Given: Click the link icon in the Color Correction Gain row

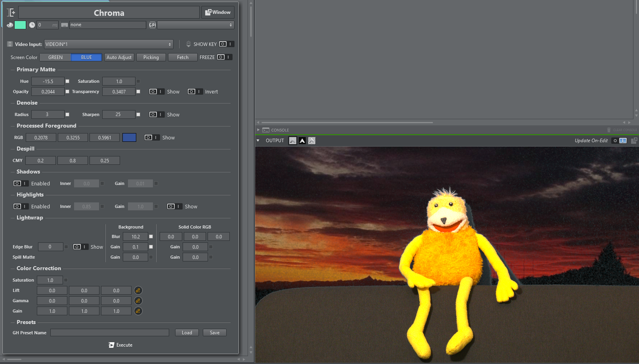Looking at the screenshot, I should 138,311.
